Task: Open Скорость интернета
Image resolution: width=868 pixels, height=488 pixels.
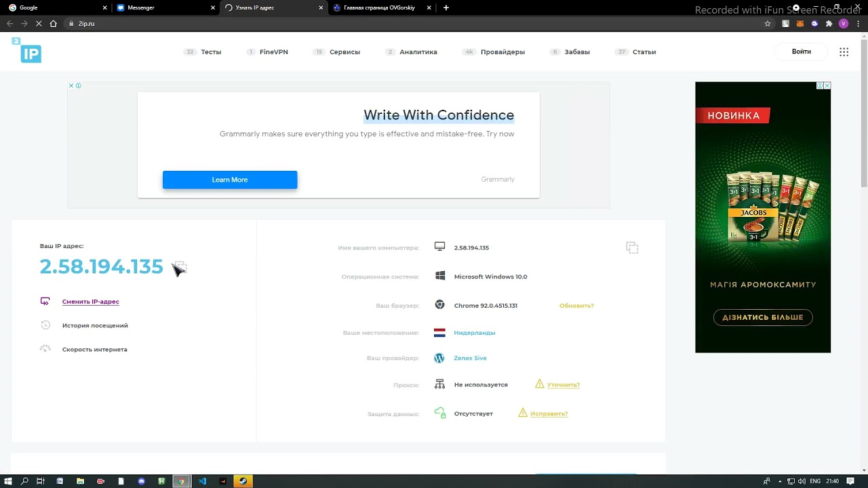Action: [x=94, y=349]
